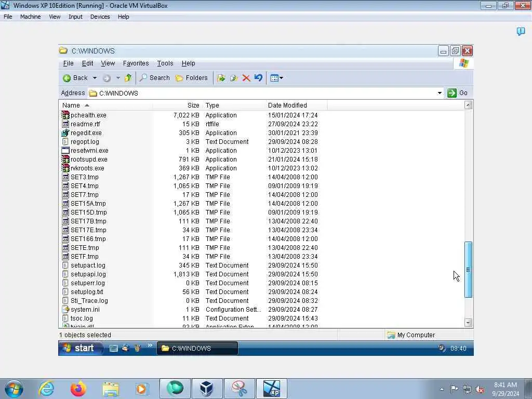Click the green Back arrow icon
Image resolution: width=532 pixels, height=399 pixels.
click(x=67, y=78)
